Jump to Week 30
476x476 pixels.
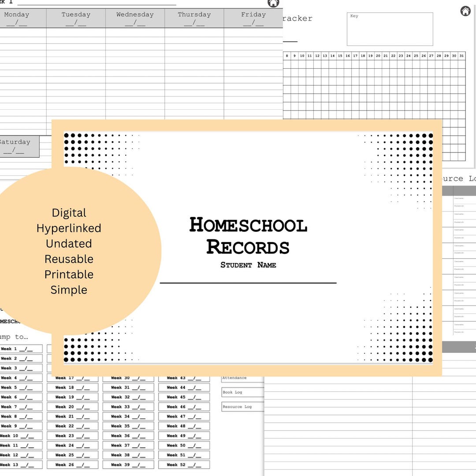tap(127, 378)
